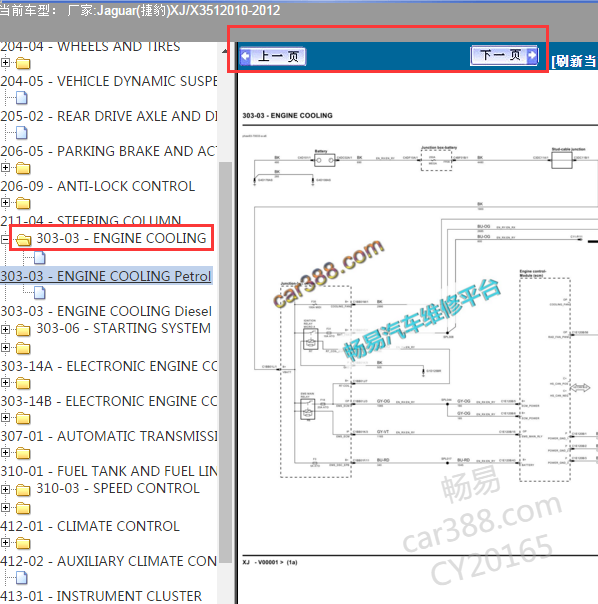Expand the 204-05 VEHICLE DYNAMIC folder node
Image resolution: width=598 pixels, height=604 pixels.
5,62
